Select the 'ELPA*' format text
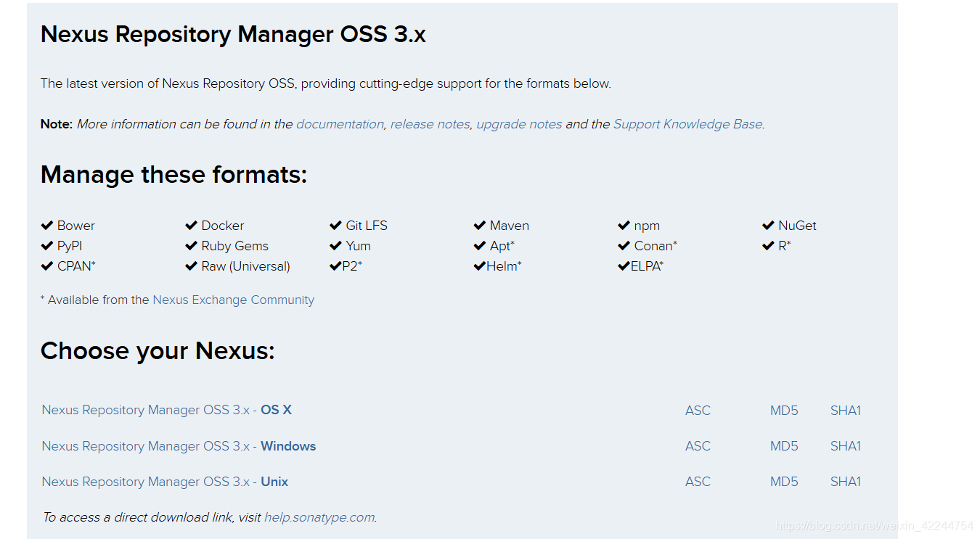 [x=647, y=266]
